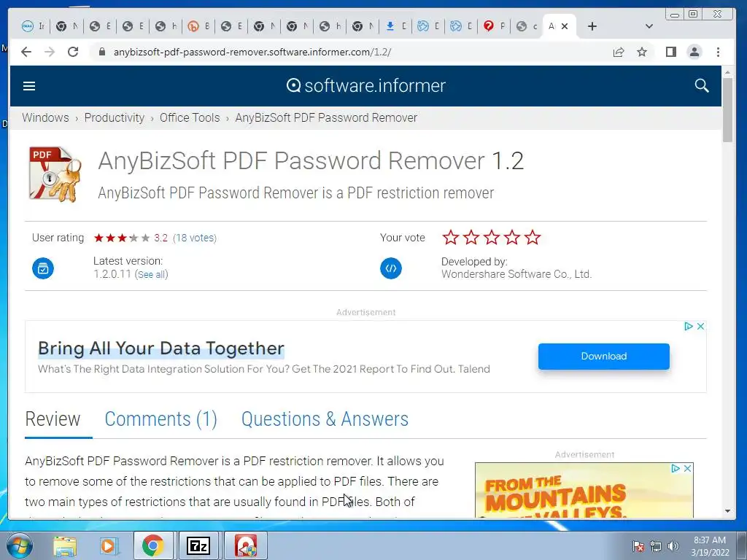
Task: Close the Talend banner ad
Action: point(700,326)
